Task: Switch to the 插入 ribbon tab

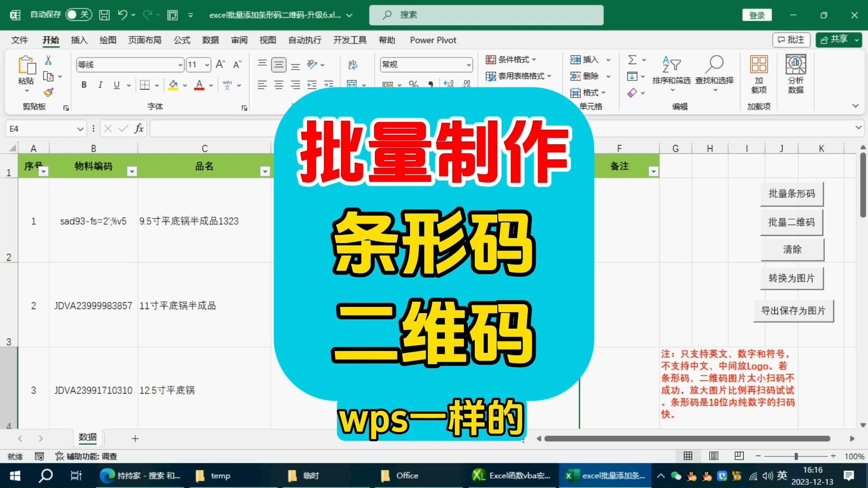Action: point(79,40)
